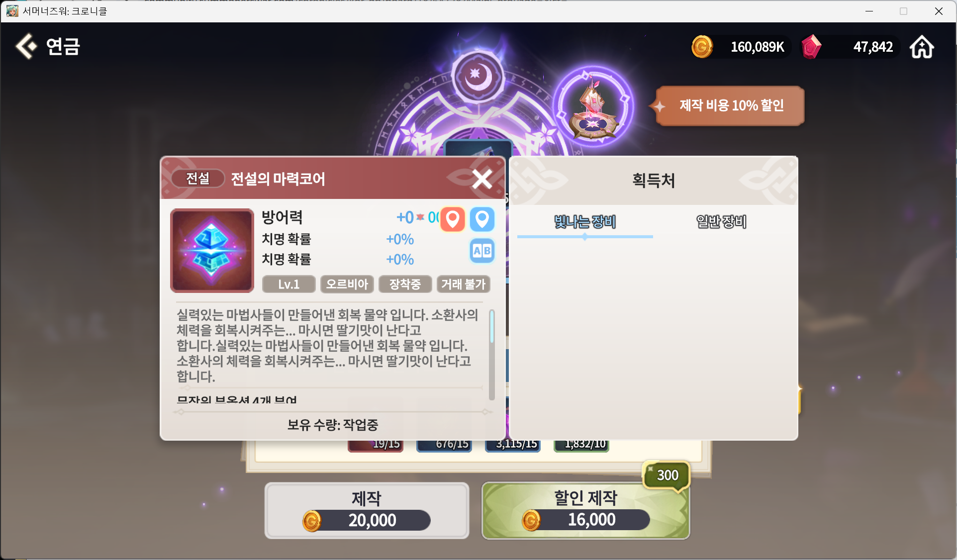Click the 300 discount badge
This screenshot has height=560, width=957.
pyautogui.click(x=667, y=475)
